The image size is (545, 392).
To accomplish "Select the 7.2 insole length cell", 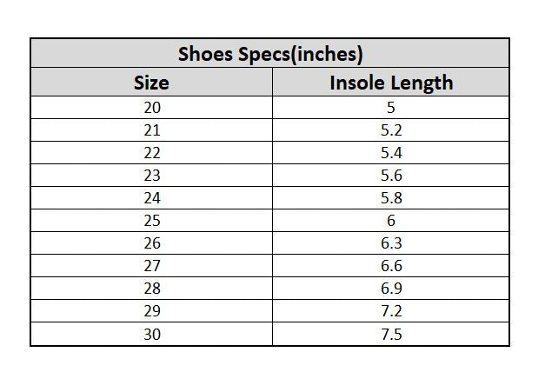I will point(391,311).
